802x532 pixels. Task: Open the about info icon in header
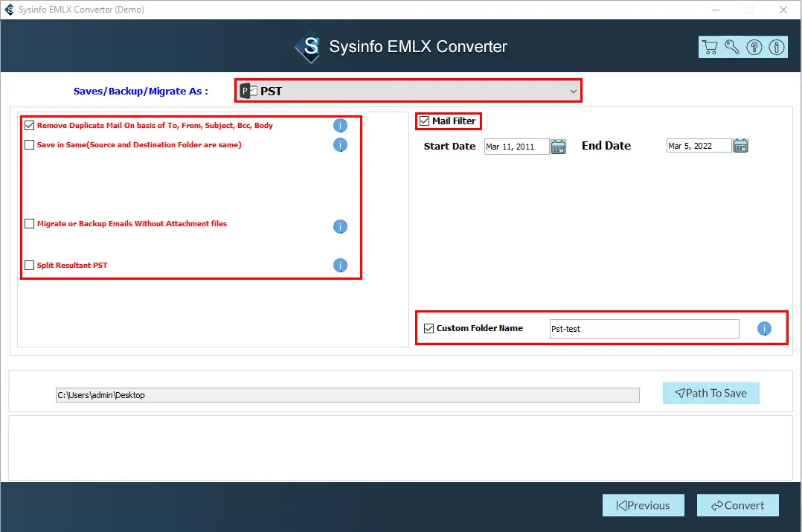pyautogui.click(x=777, y=48)
